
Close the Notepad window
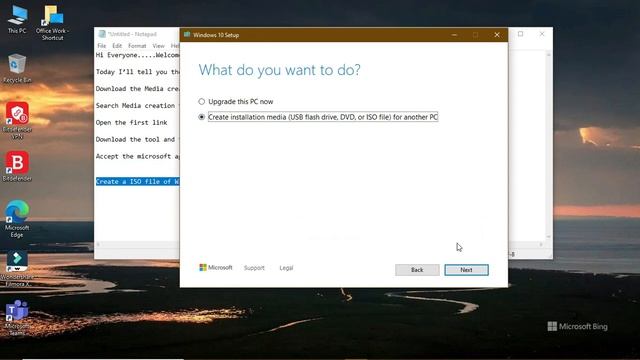[542, 34]
